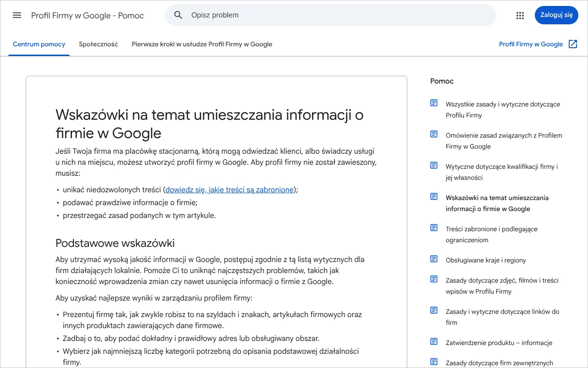Click article icon next to Obsługiwane kraje i regiony
This screenshot has height=368, width=588.
434,259
